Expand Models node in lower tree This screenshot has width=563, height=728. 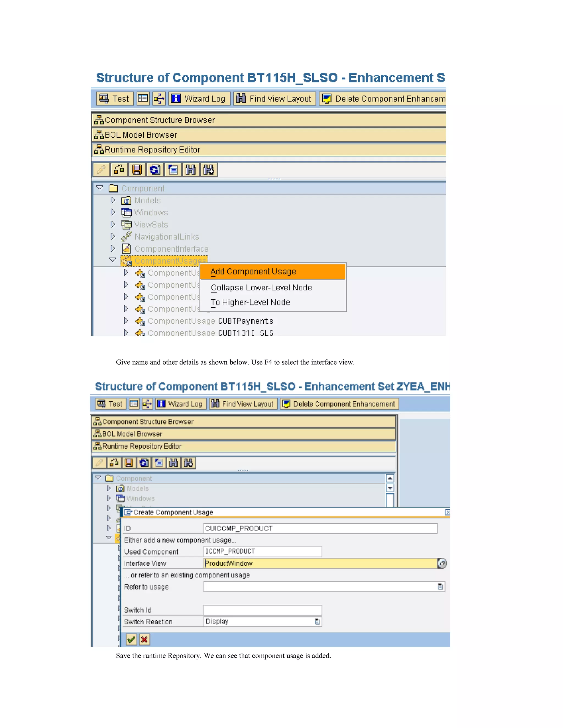(109, 488)
